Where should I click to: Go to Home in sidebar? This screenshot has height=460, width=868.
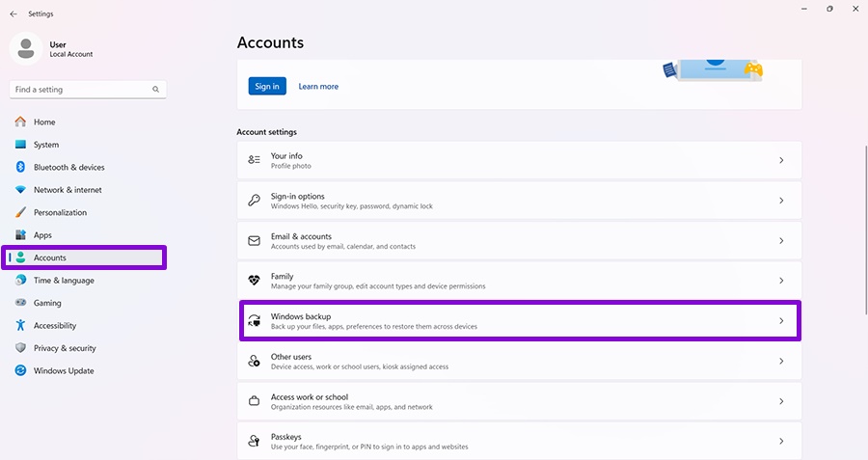tap(44, 122)
